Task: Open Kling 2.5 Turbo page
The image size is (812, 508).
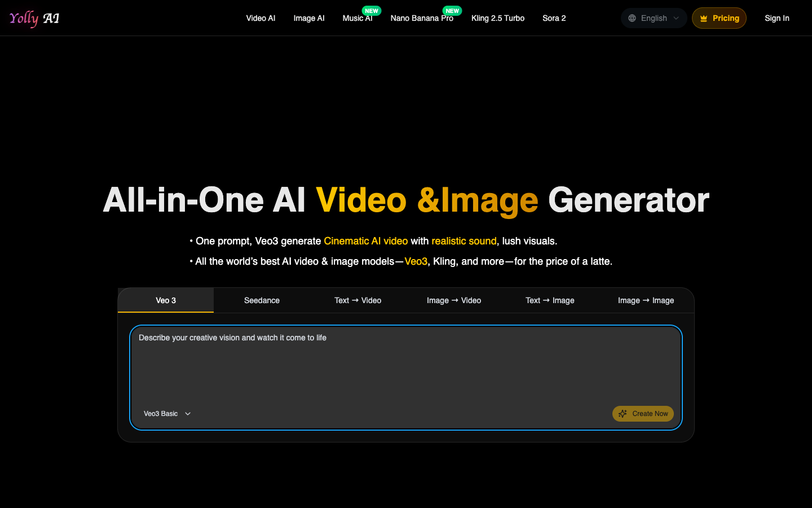Action: [x=498, y=18]
